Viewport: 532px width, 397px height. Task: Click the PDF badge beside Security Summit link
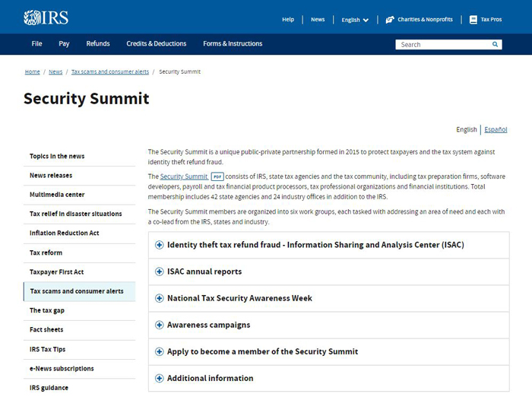coord(217,176)
